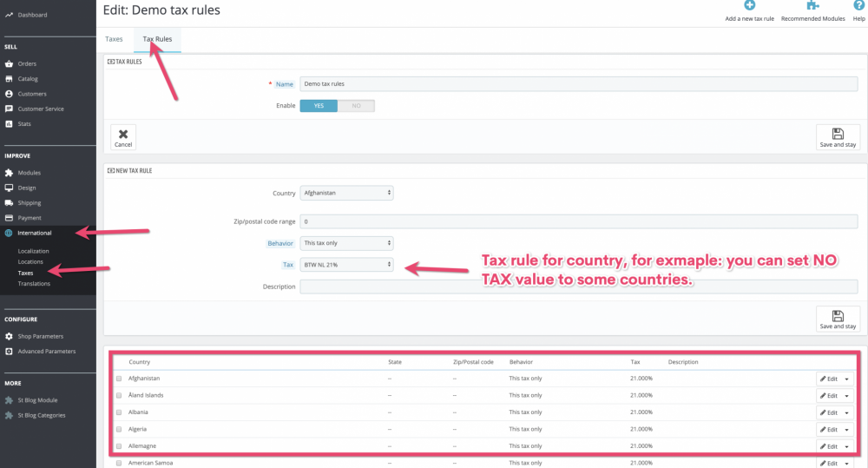Image resolution: width=868 pixels, height=468 pixels.
Task: Click the State column header
Action: click(x=395, y=362)
